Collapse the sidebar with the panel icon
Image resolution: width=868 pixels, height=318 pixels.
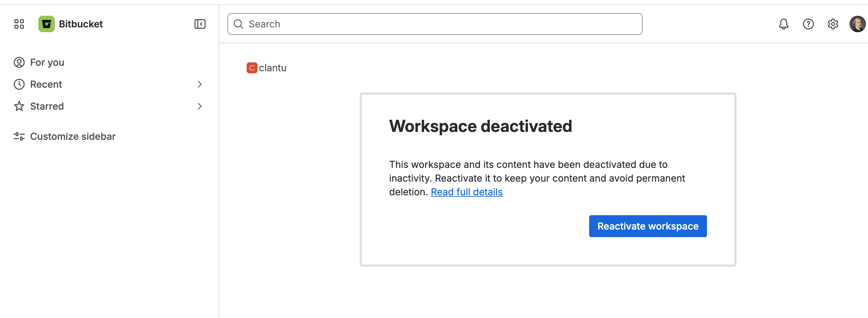(x=200, y=24)
